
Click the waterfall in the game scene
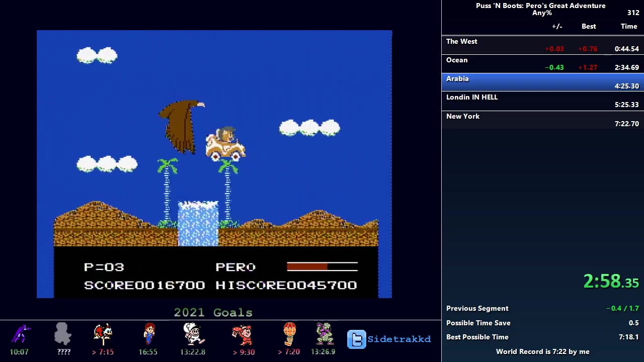coord(198,224)
